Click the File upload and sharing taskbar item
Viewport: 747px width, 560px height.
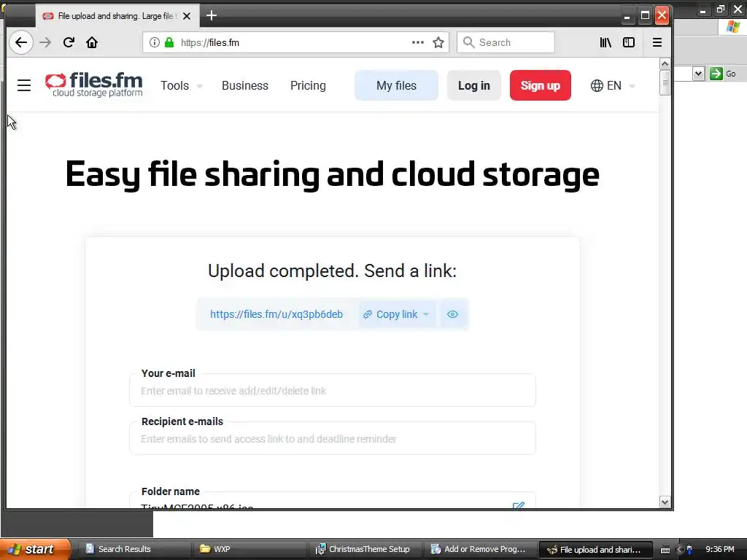[595, 550]
